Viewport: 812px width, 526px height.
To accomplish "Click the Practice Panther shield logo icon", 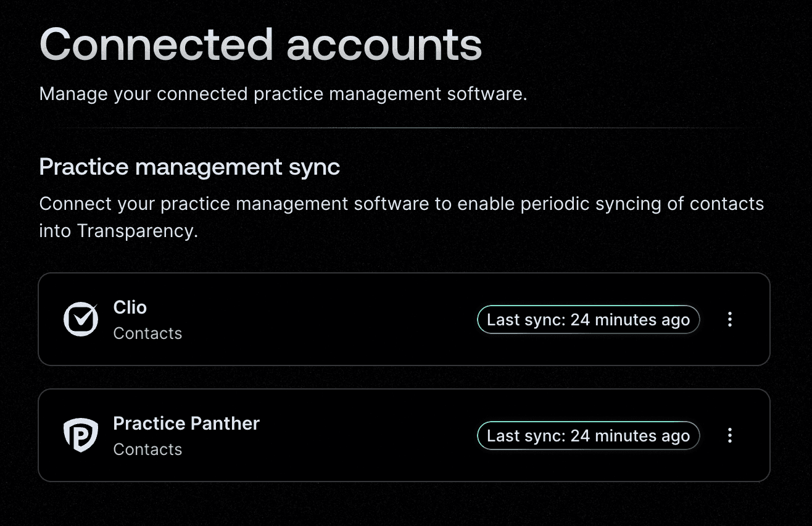I will coord(81,435).
